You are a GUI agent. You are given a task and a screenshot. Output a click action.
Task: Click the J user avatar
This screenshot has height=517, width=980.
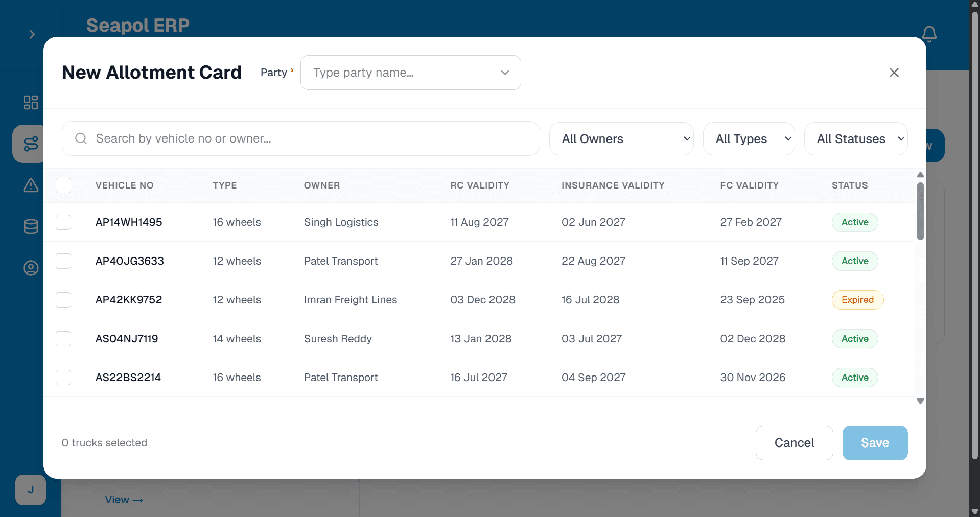click(31, 490)
